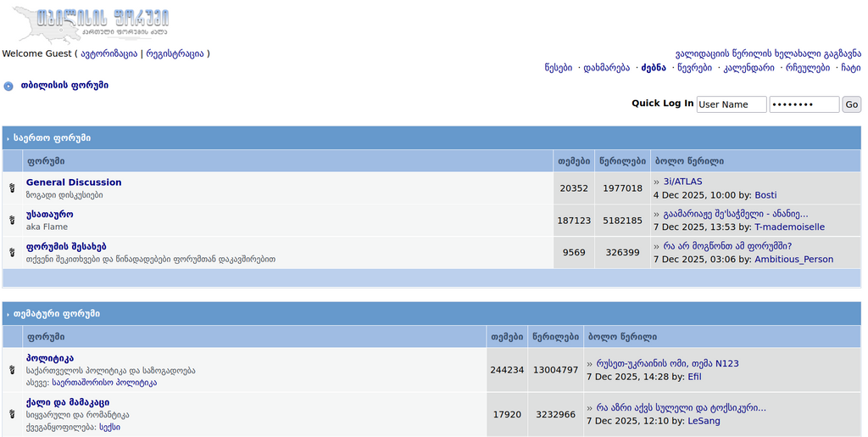
Task: Focus the Quick Log In password field
Action: (804, 104)
